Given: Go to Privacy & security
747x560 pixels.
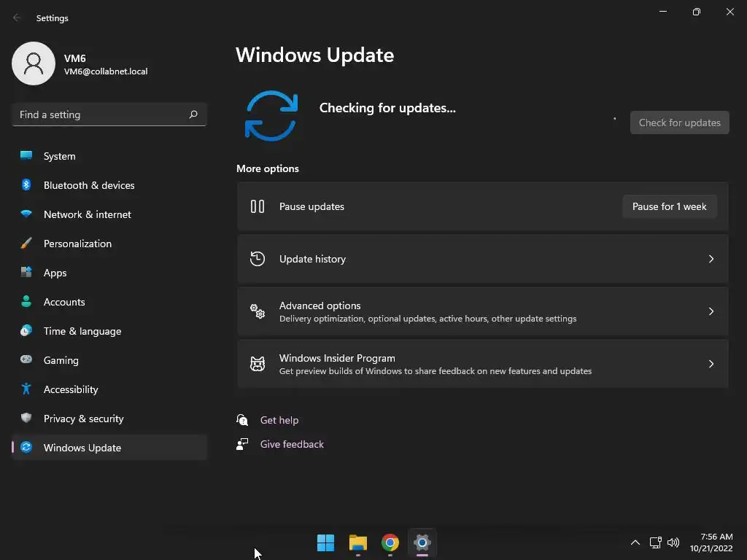Looking at the screenshot, I should (x=109, y=419).
